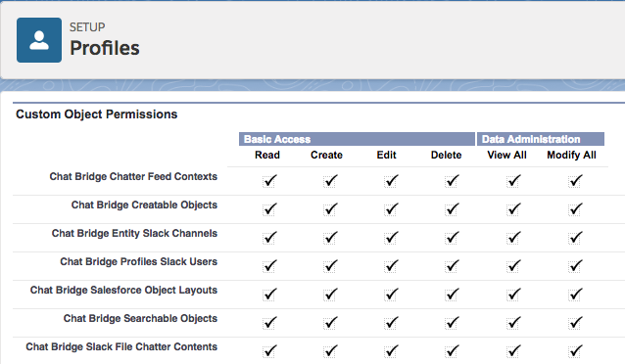
Task: Toggle Modify All for Chat Bridge Entity Slack Channels
Action: [x=575, y=238]
